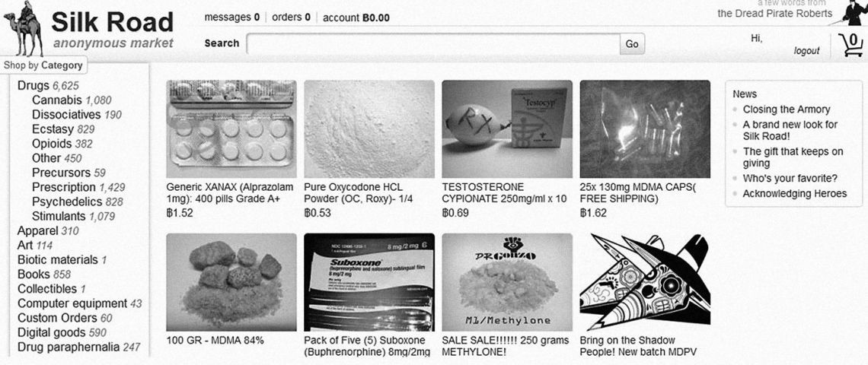Open the Shop by Category tab

coord(43,65)
